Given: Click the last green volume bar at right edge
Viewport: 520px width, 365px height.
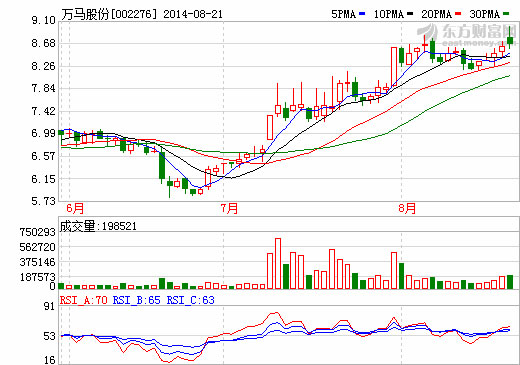Looking at the screenshot, I should pyautogui.click(x=510, y=282).
